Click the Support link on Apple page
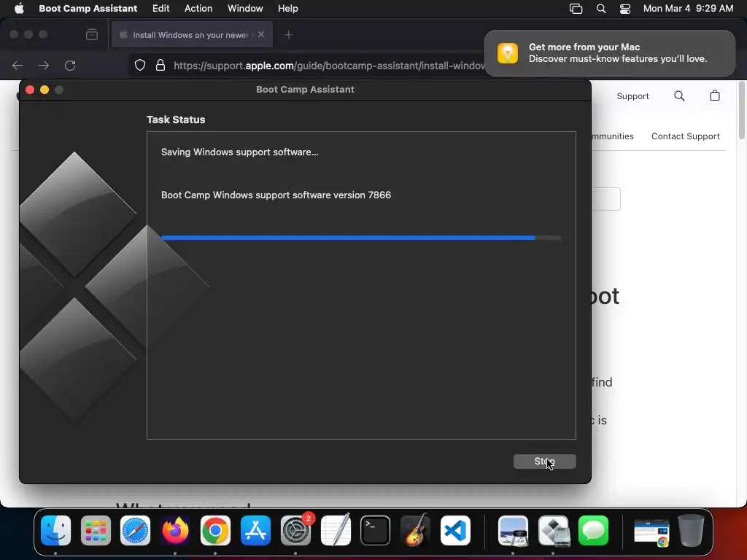The height and width of the screenshot is (560, 747). pos(632,96)
